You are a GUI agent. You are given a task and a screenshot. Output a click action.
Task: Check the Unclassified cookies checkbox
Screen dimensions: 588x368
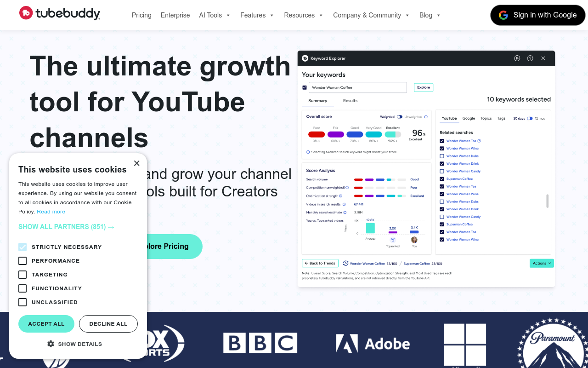tap(23, 302)
